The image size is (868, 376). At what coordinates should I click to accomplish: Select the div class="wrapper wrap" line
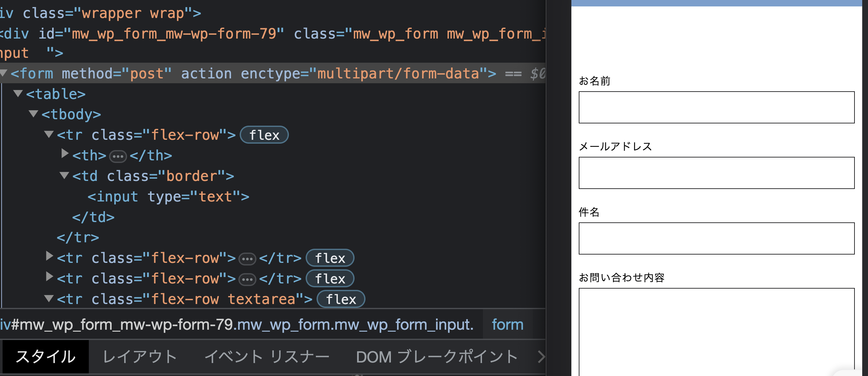click(100, 13)
